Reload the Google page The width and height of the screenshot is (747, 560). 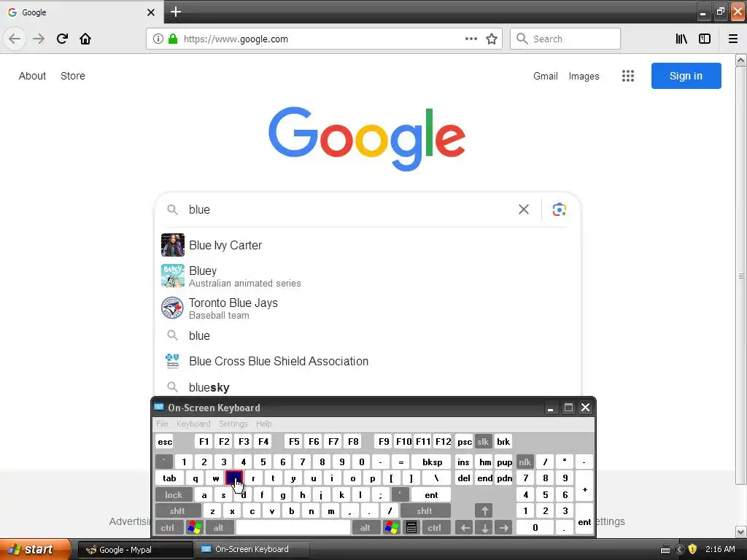pyautogui.click(x=62, y=39)
